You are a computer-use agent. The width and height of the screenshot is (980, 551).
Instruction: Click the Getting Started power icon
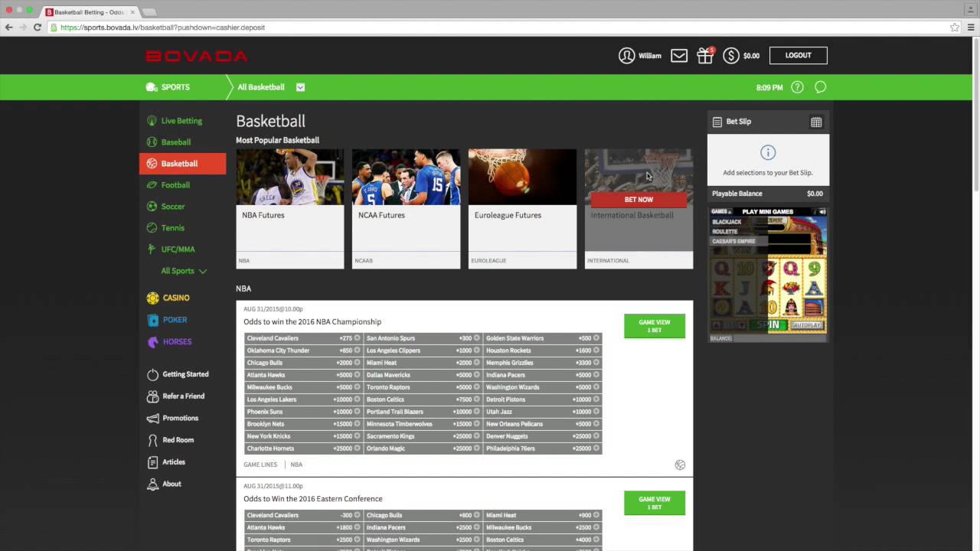pos(152,374)
